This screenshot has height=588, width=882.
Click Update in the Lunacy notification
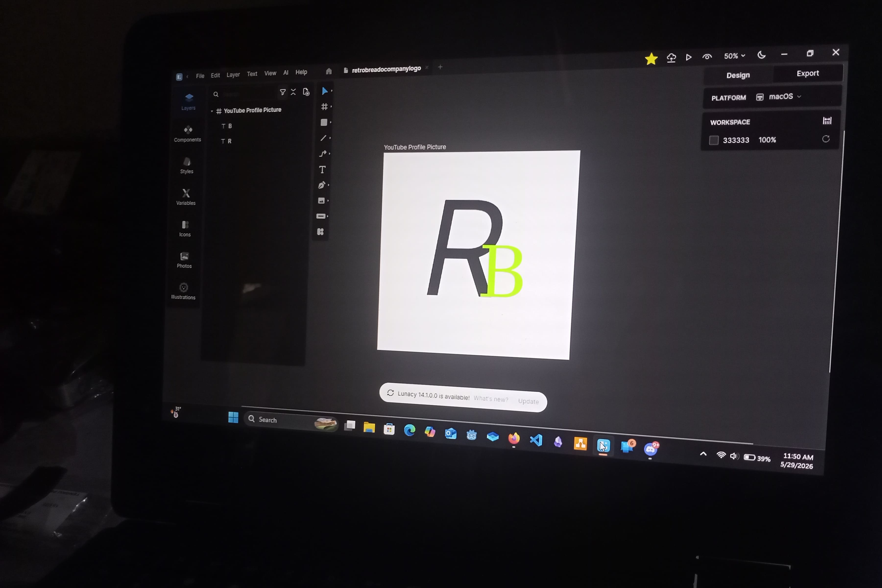click(x=528, y=401)
